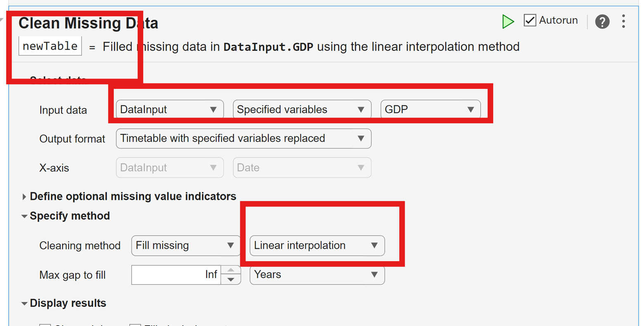Decrease the Max gap to fill value
The width and height of the screenshot is (644, 326).
[231, 280]
